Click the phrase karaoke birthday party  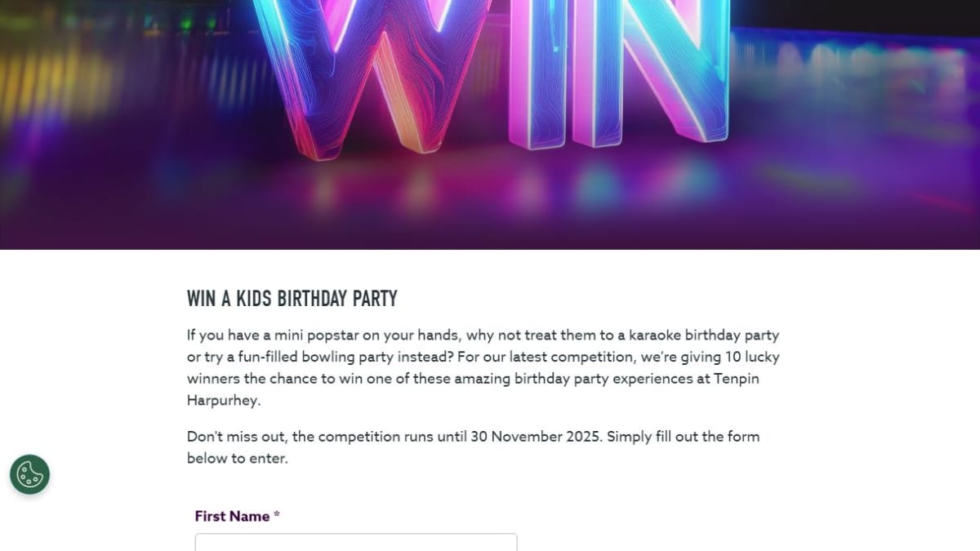[697, 335]
